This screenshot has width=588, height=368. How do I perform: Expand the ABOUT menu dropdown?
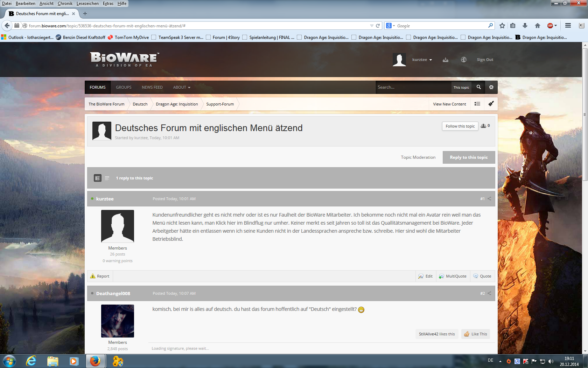pyautogui.click(x=181, y=87)
